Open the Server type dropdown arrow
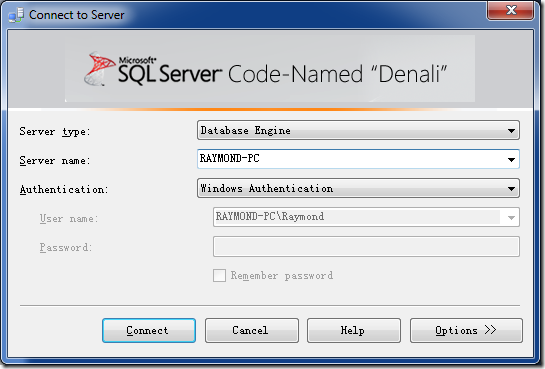The height and width of the screenshot is (369, 545). 511,131
